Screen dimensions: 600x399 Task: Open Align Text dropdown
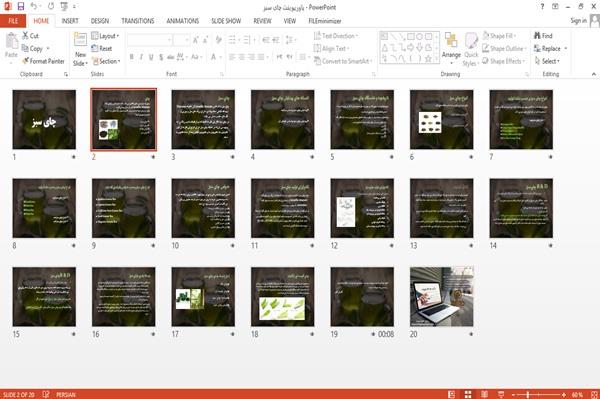pyautogui.click(x=331, y=48)
